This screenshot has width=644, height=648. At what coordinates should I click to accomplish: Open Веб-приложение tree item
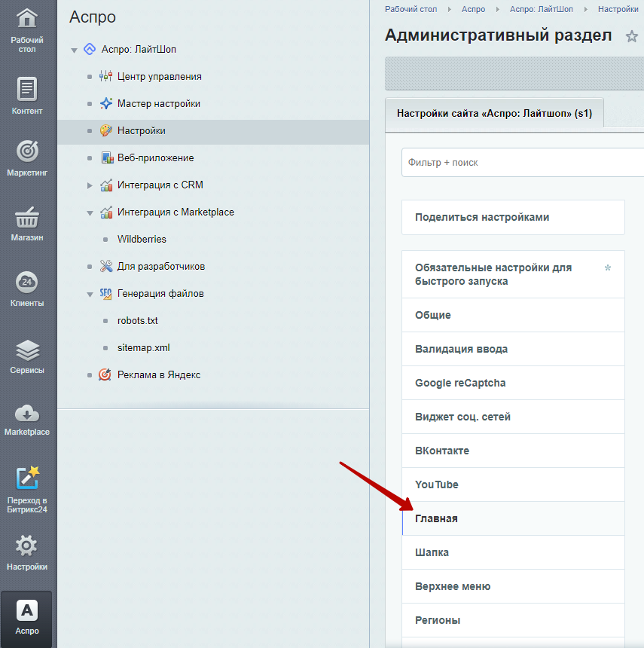point(155,158)
